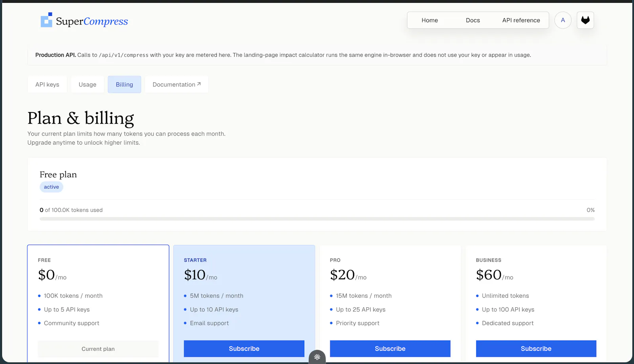Click the $10/mo price
634x364 pixels.
tap(201, 275)
